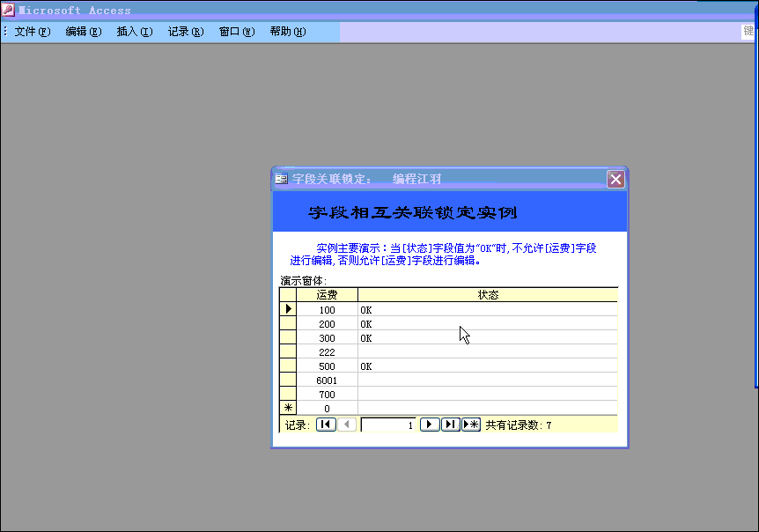Open the 编辑 menu

coord(83,32)
